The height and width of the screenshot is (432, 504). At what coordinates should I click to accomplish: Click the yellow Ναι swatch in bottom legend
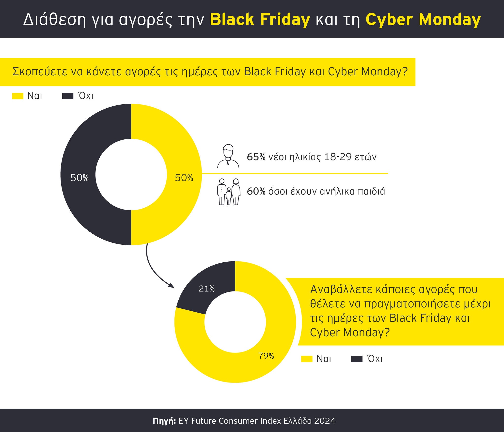307,359
